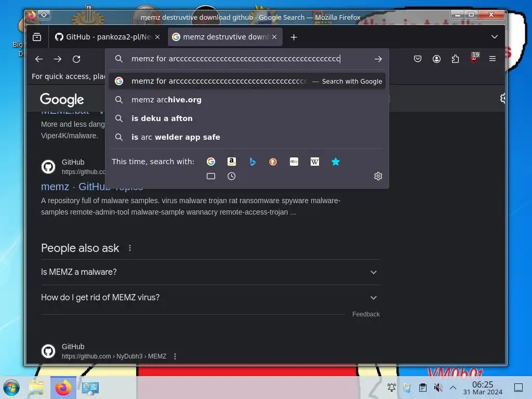532x399 pixels.
Task: Choose 'Search with Google' suggestion row
Action: pyautogui.click(x=247, y=81)
